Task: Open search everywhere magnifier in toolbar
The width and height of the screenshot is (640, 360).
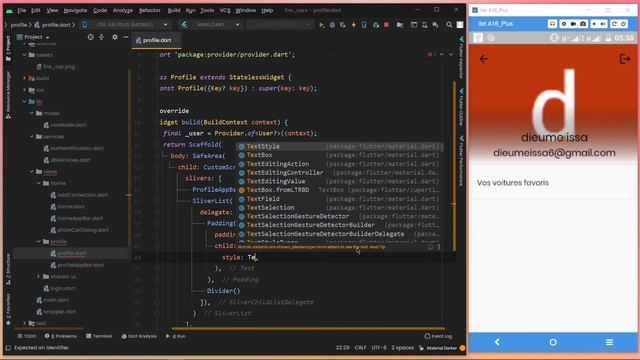Action: pyautogui.click(x=449, y=25)
